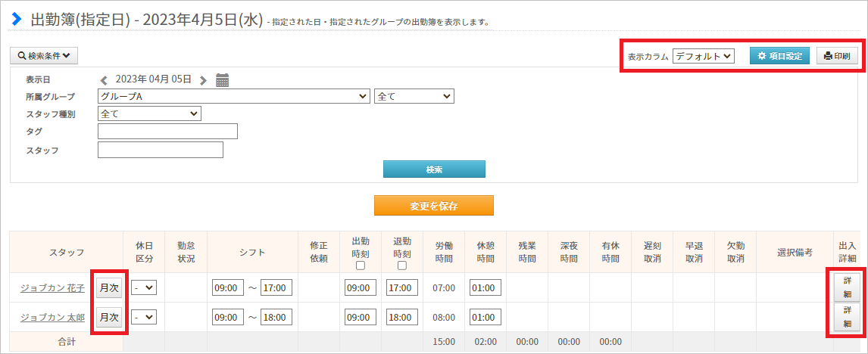Go to next day using right arrow
This screenshot has width=868, height=354.
click(x=203, y=80)
